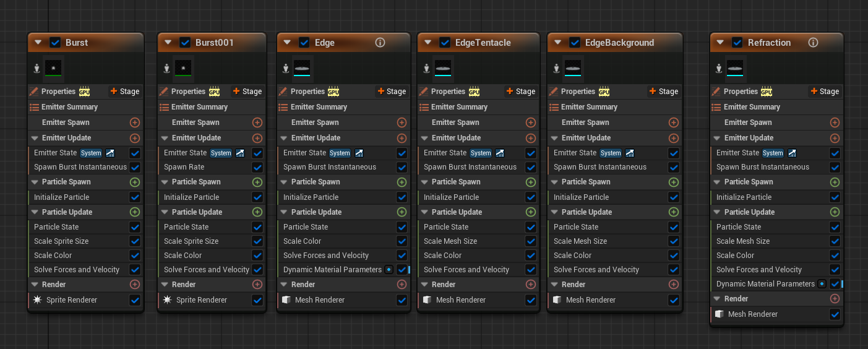Disable the Burst emitter checkbox
Viewport: 868px width, 349px height.
55,43
